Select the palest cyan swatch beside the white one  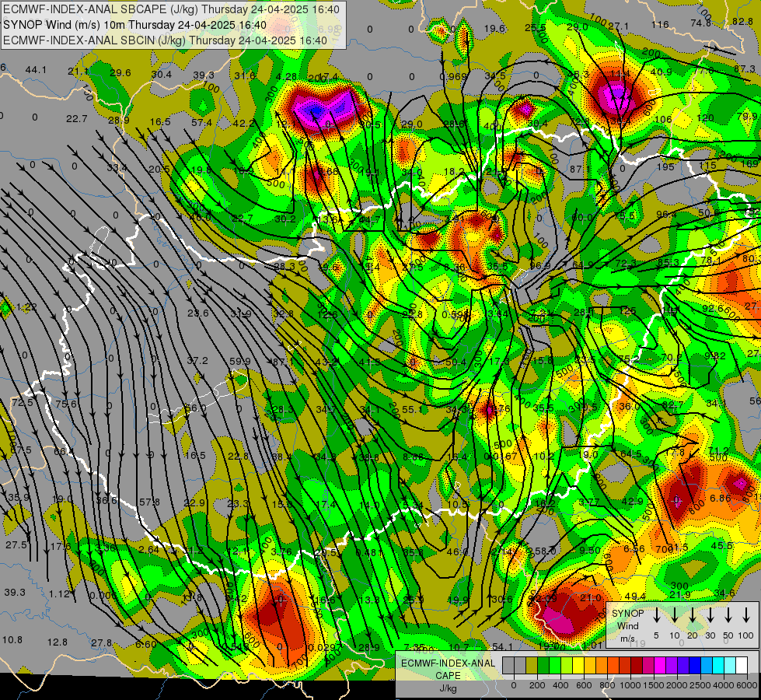pos(731,666)
